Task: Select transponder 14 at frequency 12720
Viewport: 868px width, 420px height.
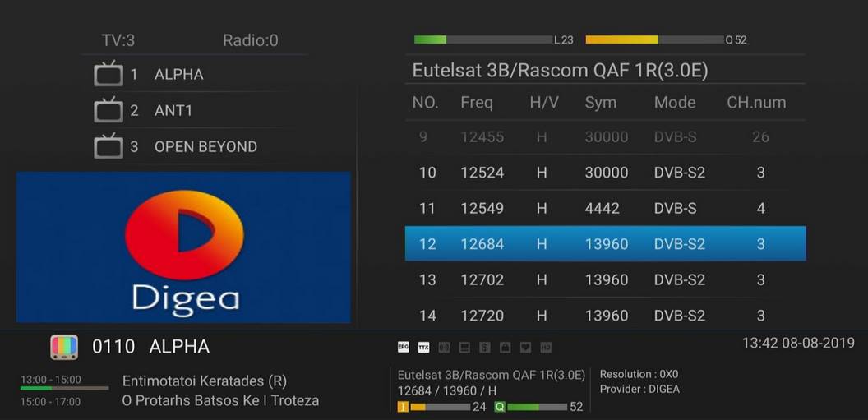Action: (605, 316)
